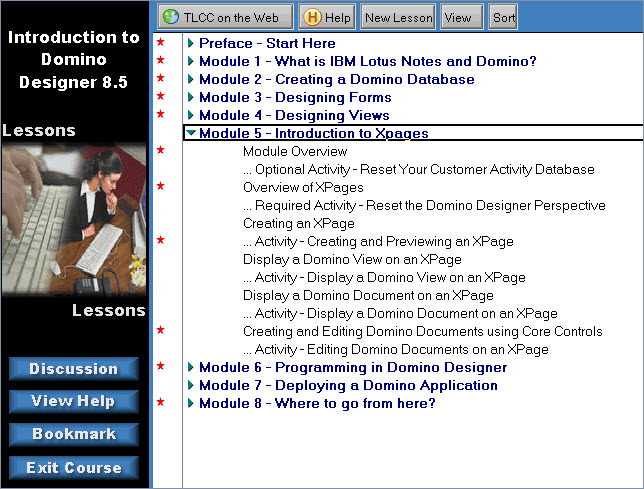The height and width of the screenshot is (489, 644).
Task: Click the View Help sidebar button
Action: 74,401
